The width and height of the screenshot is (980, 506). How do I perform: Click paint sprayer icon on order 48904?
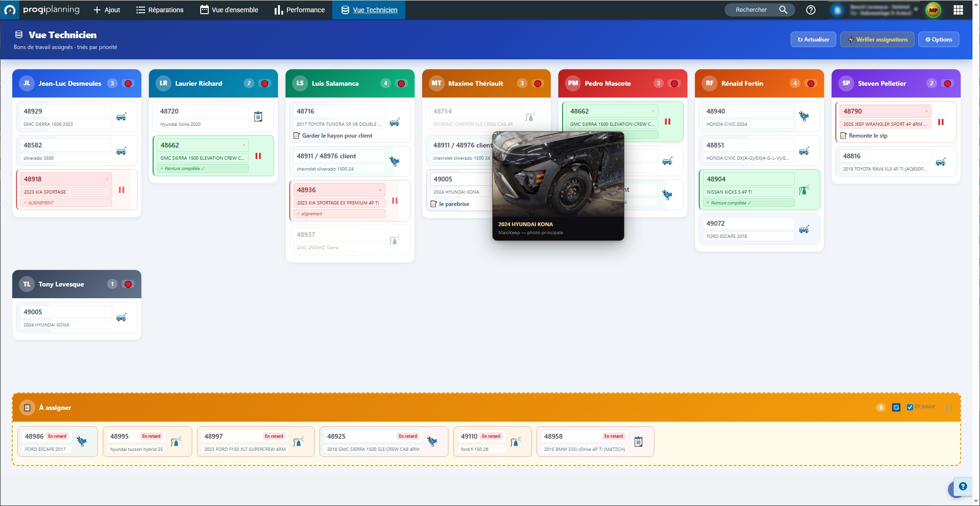[804, 190]
